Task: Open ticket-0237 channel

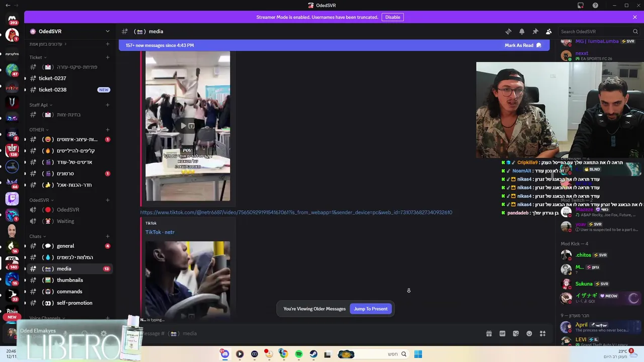Action: click(x=69, y=78)
